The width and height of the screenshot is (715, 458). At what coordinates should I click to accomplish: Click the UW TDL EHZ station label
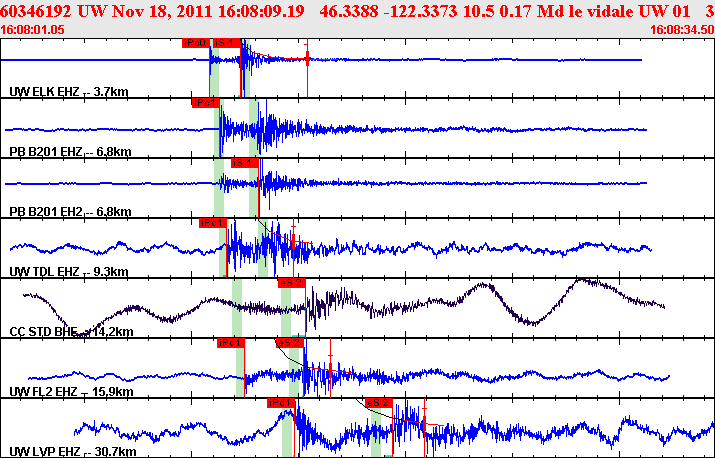click(69, 272)
